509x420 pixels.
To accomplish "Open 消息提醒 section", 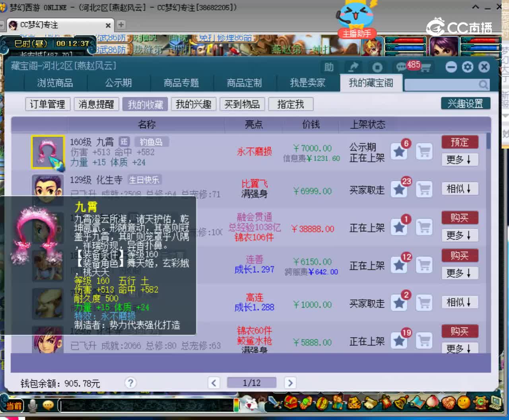I will (x=96, y=104).
